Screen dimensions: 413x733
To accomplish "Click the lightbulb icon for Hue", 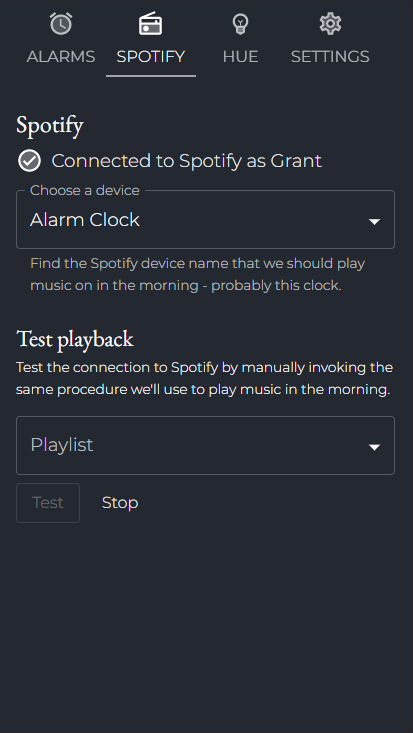I will 240,23.
